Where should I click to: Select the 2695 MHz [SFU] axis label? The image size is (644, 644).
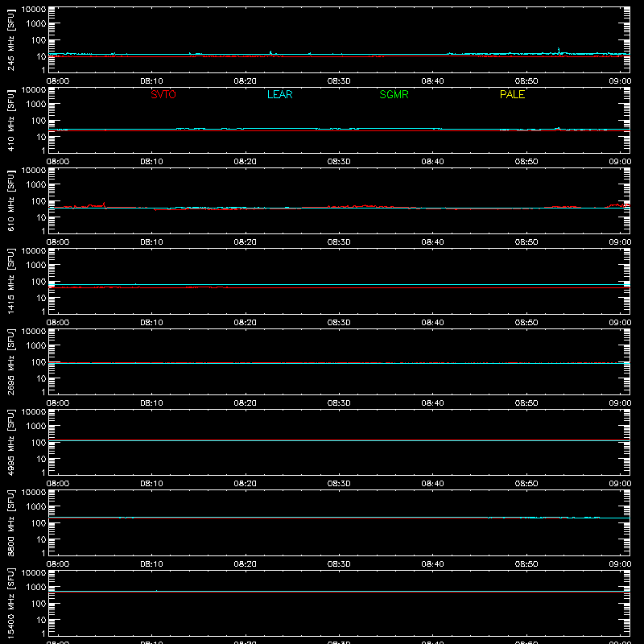[10, 361]
